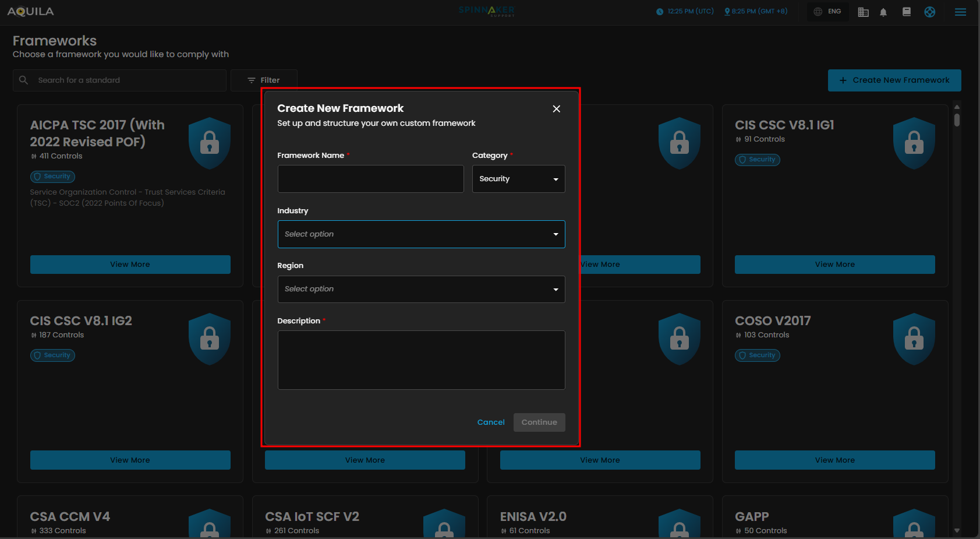Viewport: 980px width, 539px height.
Task: Open the notifications bell
Action: point(883,12)
